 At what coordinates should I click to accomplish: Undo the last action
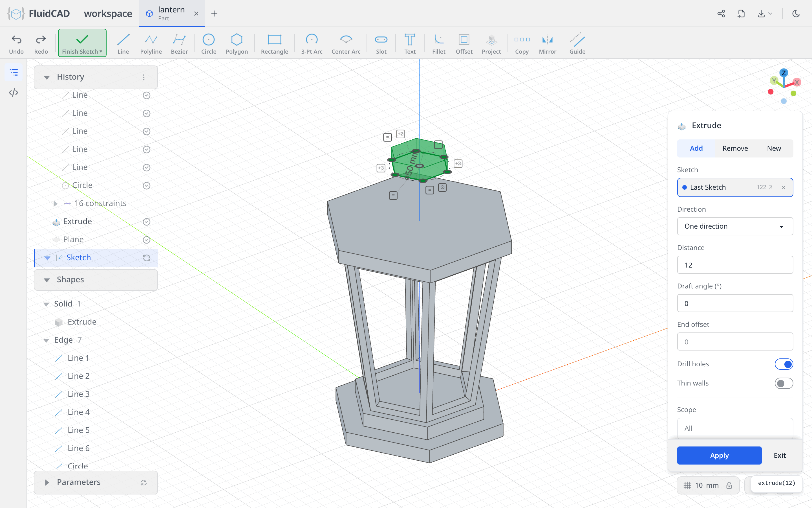[x=16, y=44]
